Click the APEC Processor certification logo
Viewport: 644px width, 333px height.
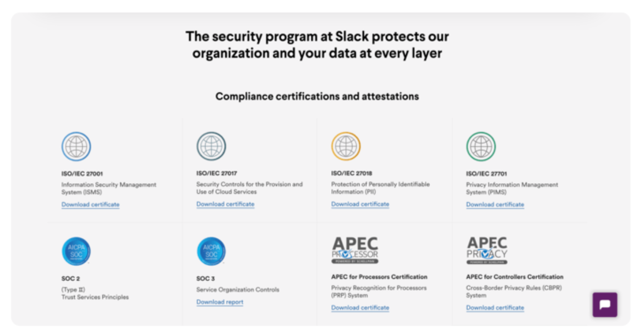[x=354, y=249]
